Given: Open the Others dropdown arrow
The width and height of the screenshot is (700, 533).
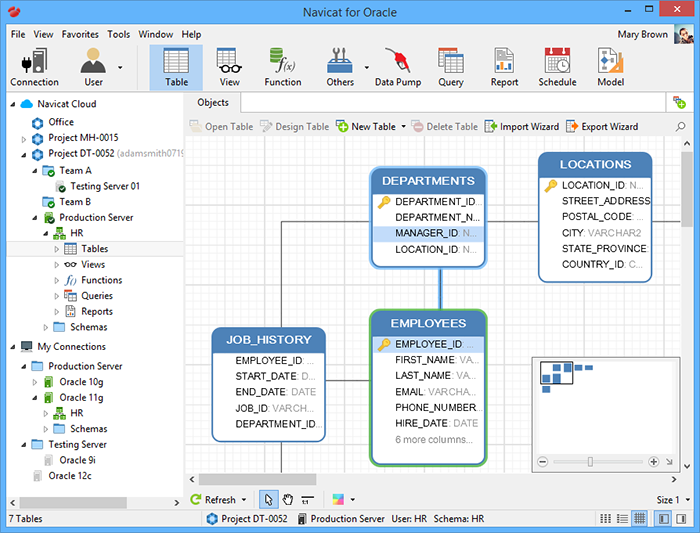Looking at the screenshot, I should pos(367,67).
